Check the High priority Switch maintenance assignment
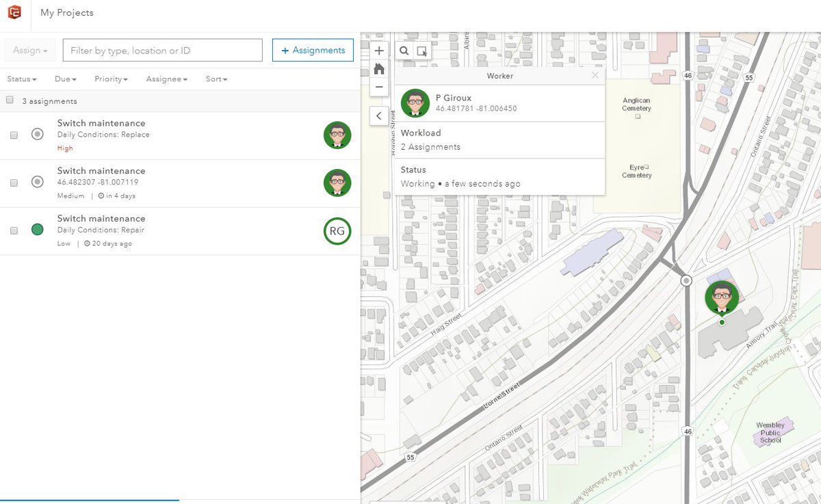The width and height of the screenshot is (821, 504). pyautogui.click(x=14, y=135)
